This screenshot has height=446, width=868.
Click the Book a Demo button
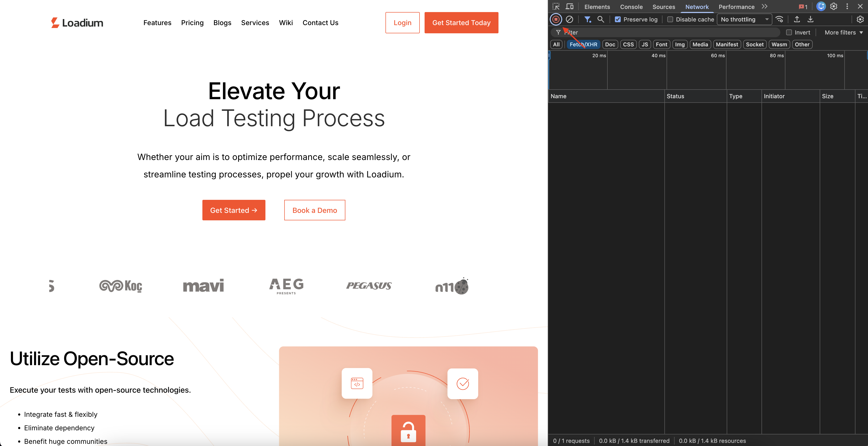(314, 210)
